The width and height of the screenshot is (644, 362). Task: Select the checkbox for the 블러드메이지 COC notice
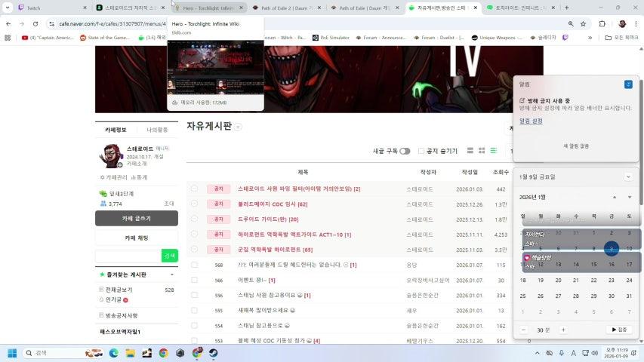pos(194,204)
